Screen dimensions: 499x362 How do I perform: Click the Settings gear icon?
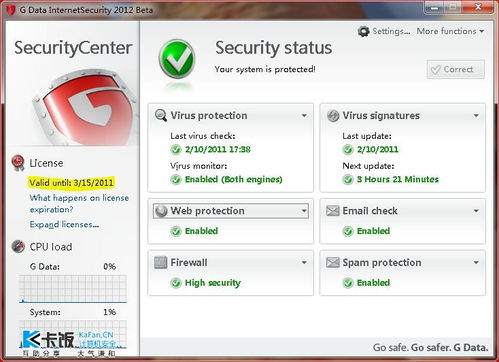coord(363,31)
